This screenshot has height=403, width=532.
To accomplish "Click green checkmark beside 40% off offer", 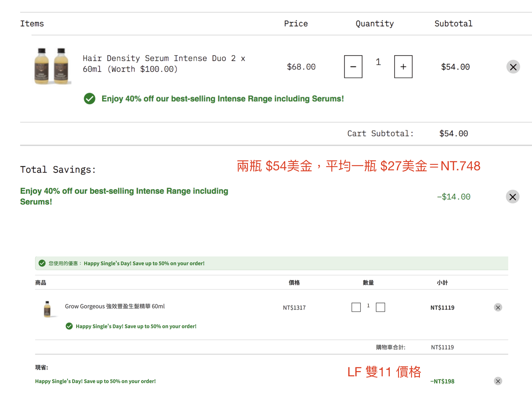I will pyautogui.click(x=90, y=99).
